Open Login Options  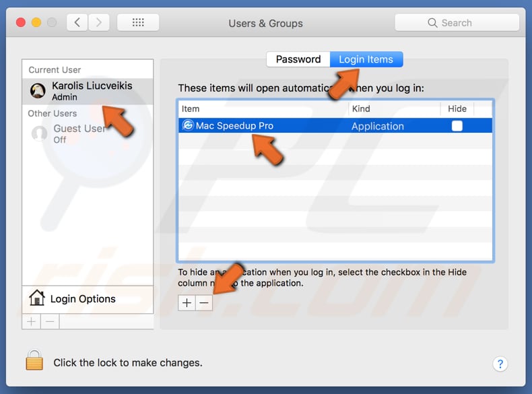click(88, 299)
